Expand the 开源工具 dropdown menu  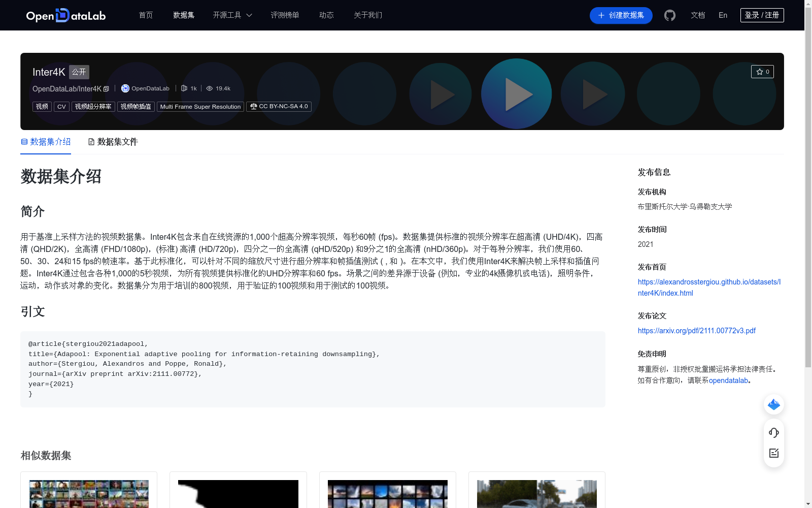(232, 15)
